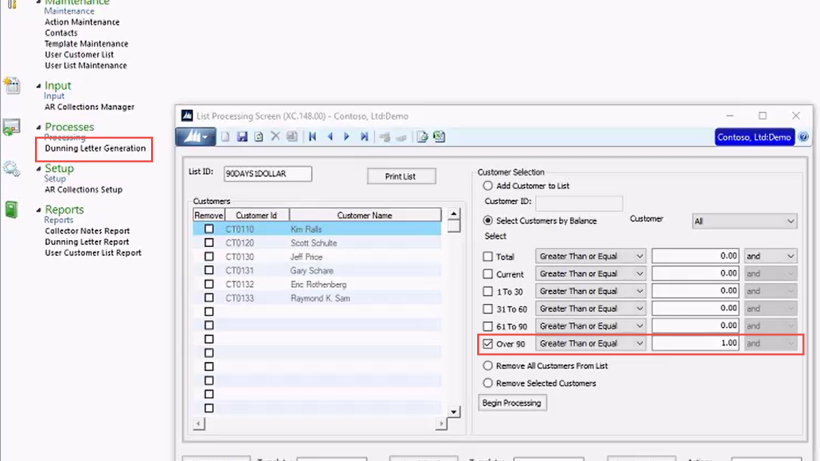The width and height of the screenshot is (820, 461).
Task: Collapse the Processes section in navigation
Action: click(x=39, y=127)
